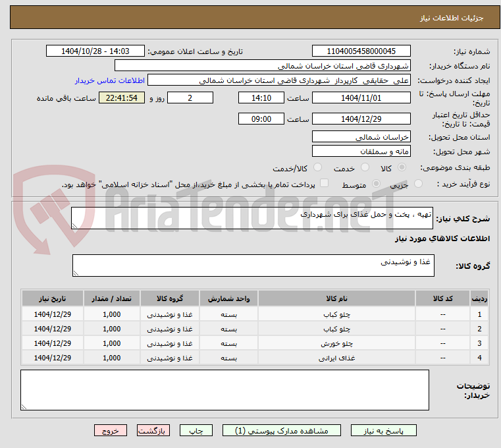Click the توضیحات خریدار notes box
This screenshot has height=448, width=501.
224,390
